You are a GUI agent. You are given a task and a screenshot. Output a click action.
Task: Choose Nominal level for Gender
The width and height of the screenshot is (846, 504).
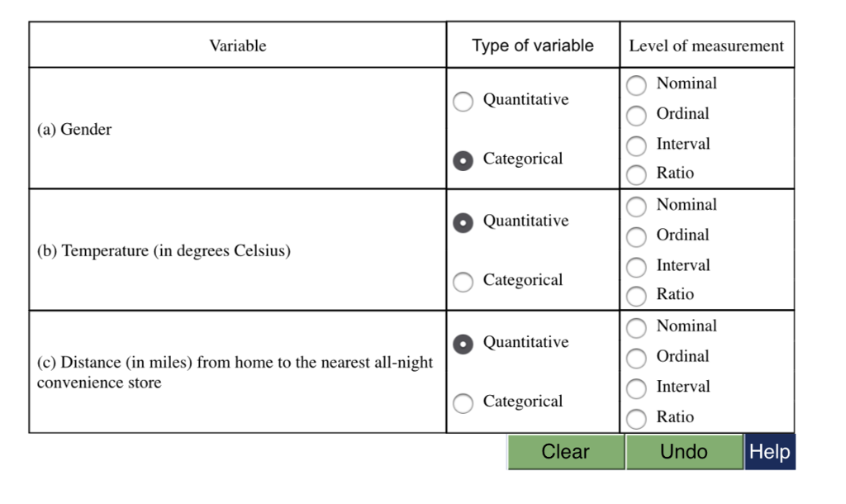pos(637,85)
